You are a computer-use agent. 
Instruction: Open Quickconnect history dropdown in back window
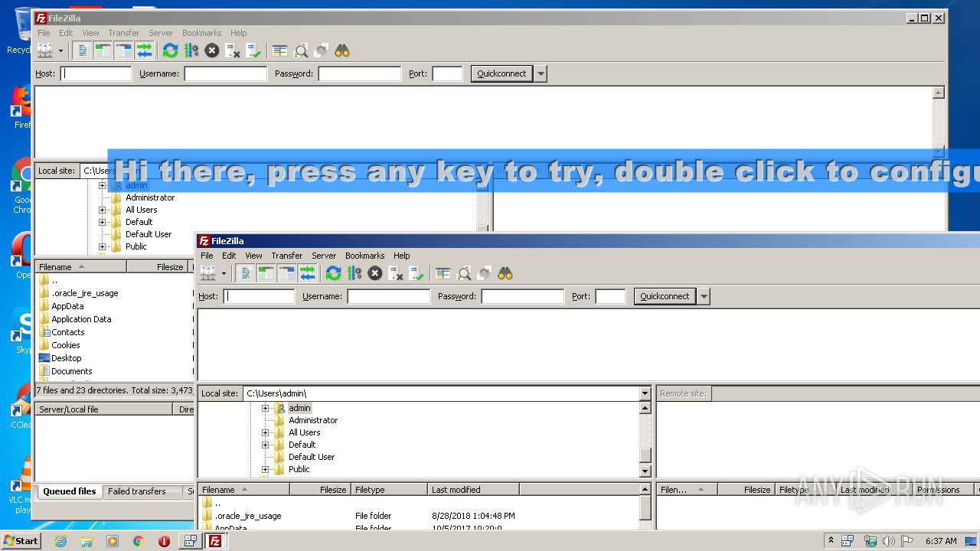pos(541,73)
